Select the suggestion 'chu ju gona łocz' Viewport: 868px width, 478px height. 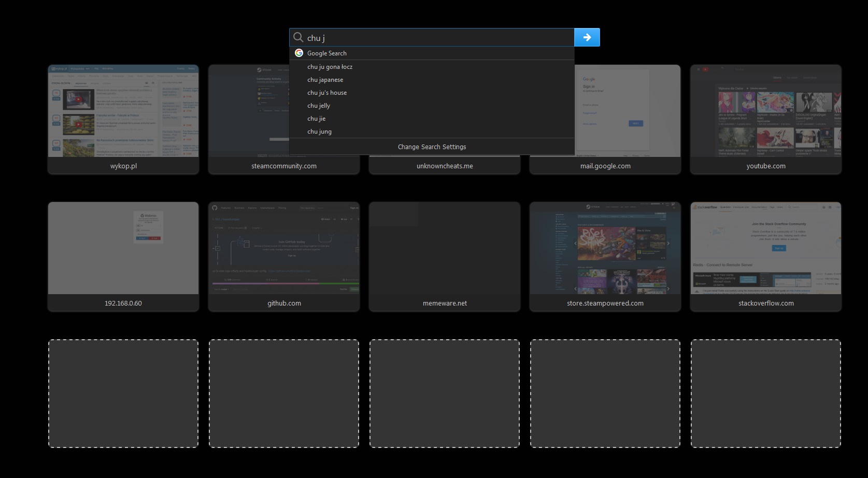click(330, 67)
